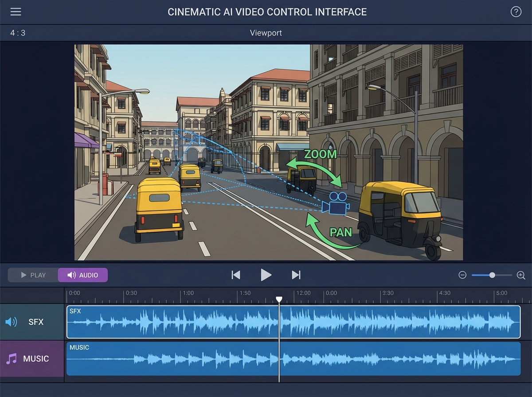Image resolution: width=532 pixels, height=397 pixels.
Task: Click the timeline zoom-in magnifier icon
Action: pyautogui.click(x=521, y=275)
